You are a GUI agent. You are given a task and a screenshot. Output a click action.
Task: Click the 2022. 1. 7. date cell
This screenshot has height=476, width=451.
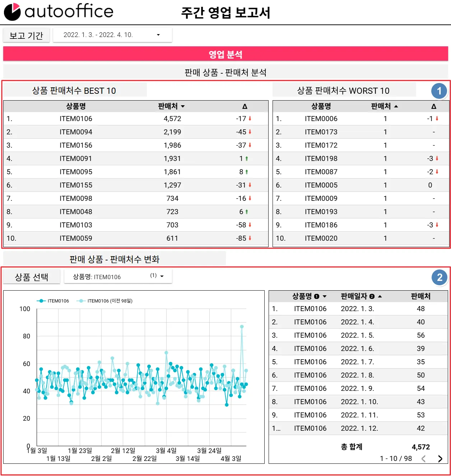coord(357,362)
